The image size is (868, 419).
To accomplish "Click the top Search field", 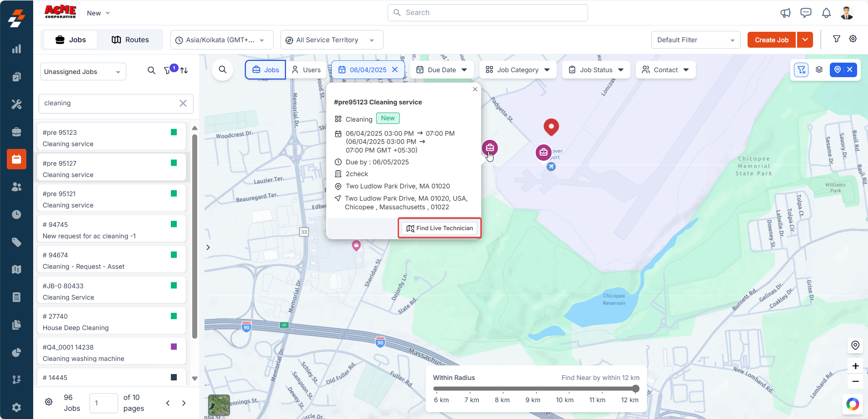I will 488,13.
